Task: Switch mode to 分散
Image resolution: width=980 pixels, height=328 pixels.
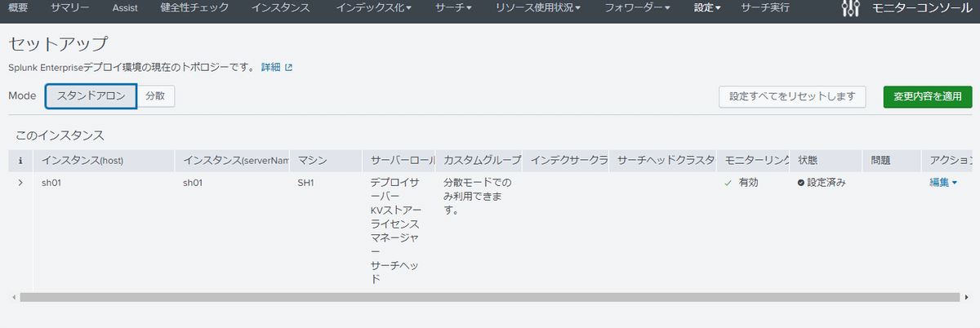Action: 155,96
